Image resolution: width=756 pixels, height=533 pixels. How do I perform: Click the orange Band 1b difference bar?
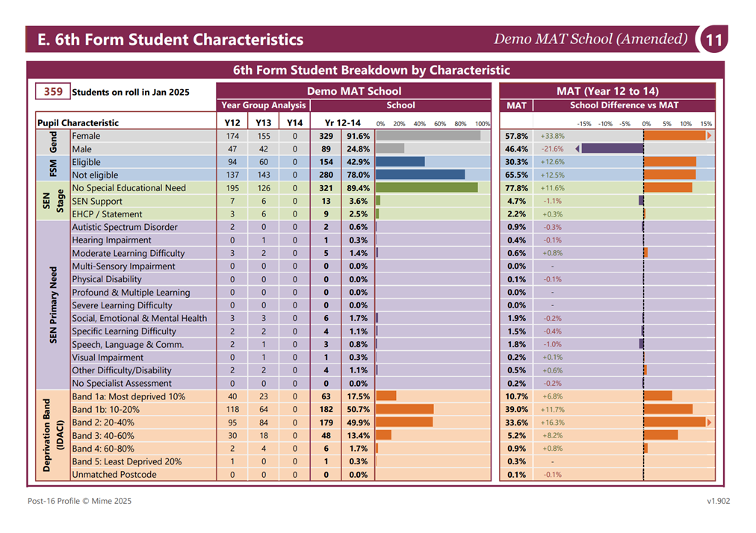click(x=669, y=409)
